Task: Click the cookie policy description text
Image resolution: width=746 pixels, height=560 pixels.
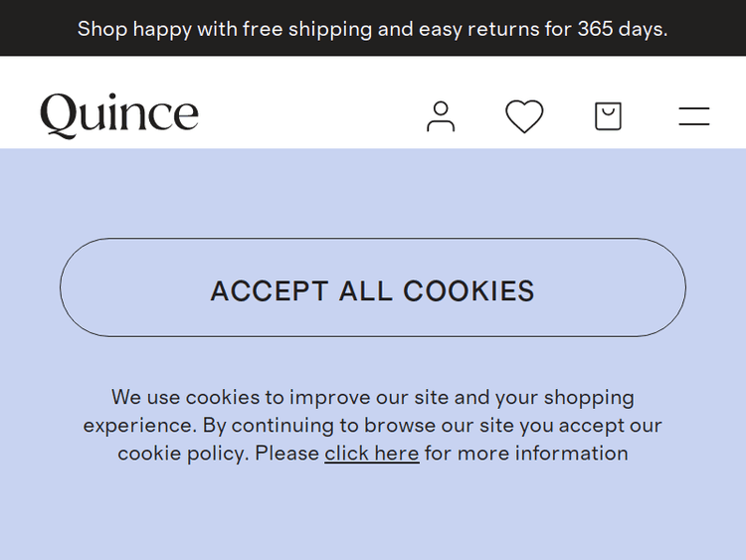Action: pos(372,425)
